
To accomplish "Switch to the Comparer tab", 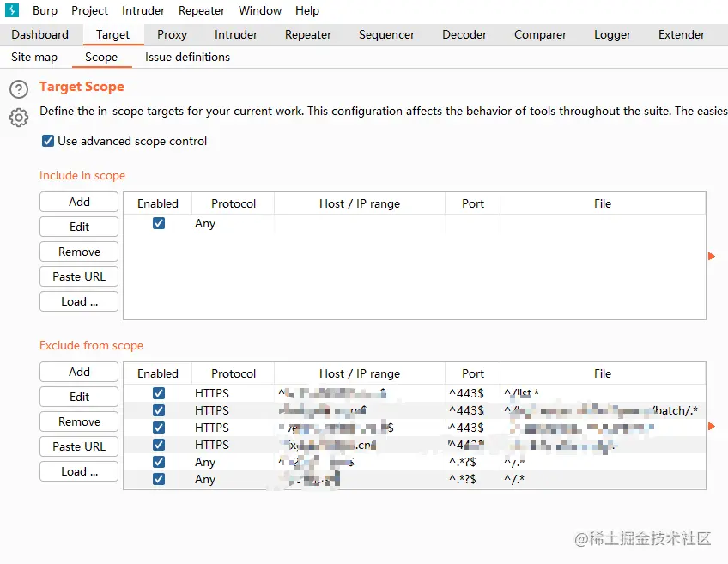I will click(541, 35).
